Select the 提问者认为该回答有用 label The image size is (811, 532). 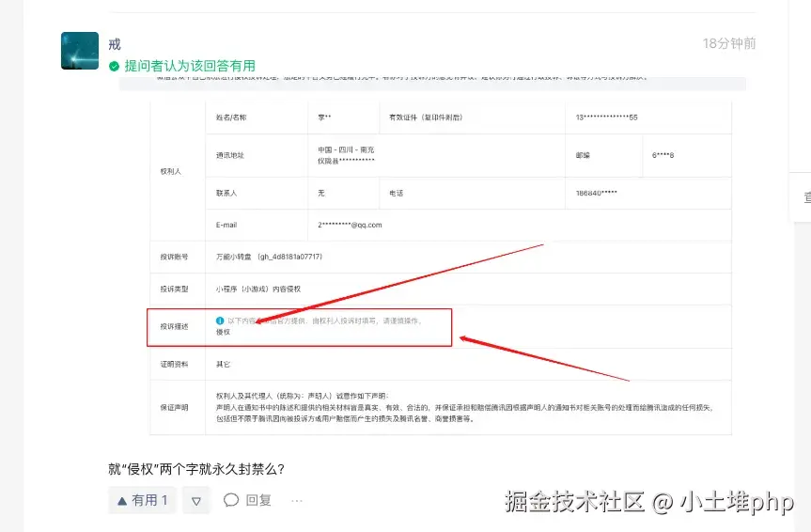click(190, 66)
